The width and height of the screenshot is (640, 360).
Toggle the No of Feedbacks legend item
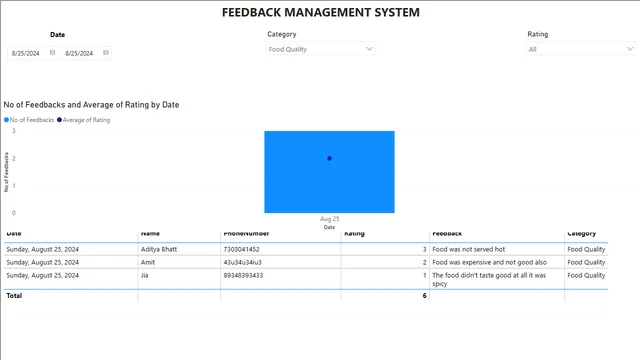[29, 120]
